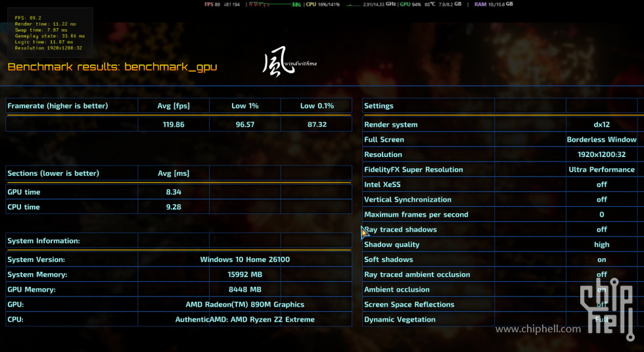
Task: Click the Settings table header
Action: click(379, 106)
